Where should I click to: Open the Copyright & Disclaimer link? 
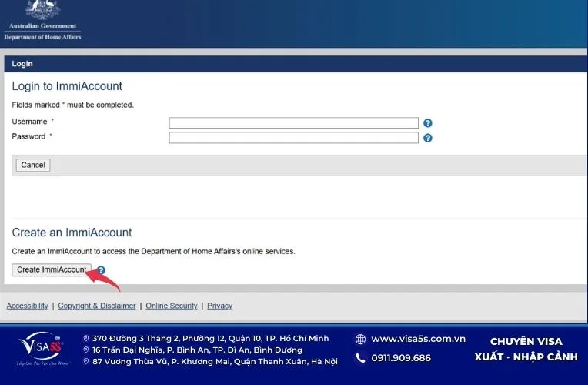97,306
